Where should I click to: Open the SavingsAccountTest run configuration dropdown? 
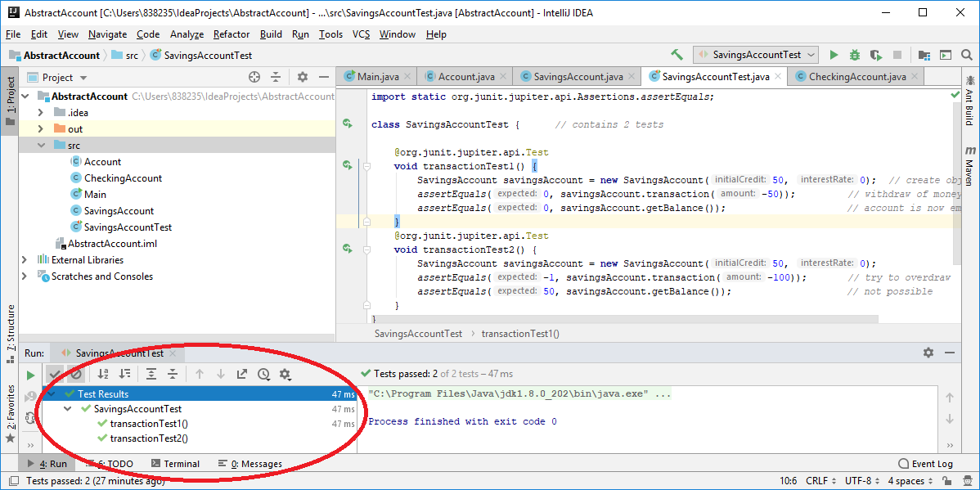(756, 55)
